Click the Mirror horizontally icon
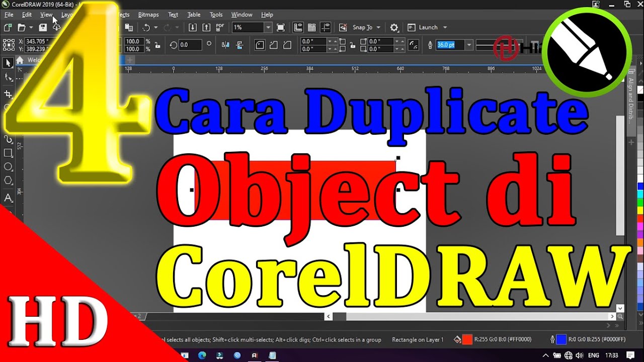 point(225,45)
